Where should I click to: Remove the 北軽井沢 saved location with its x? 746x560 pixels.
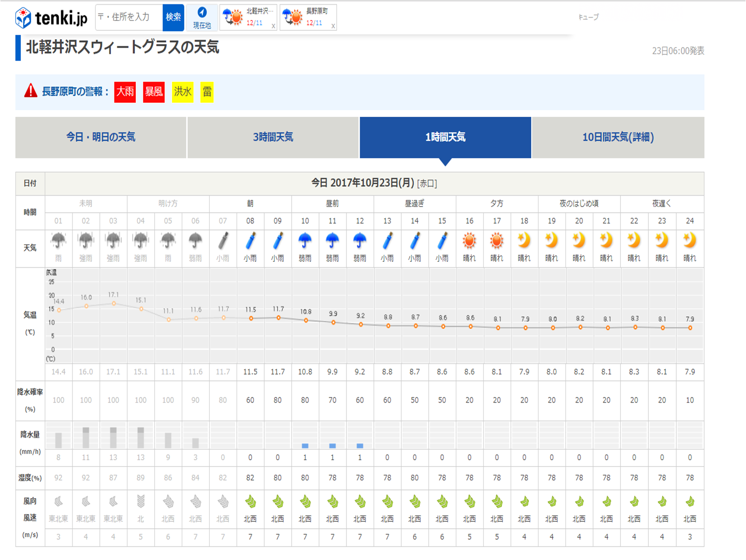click(273, 26)
